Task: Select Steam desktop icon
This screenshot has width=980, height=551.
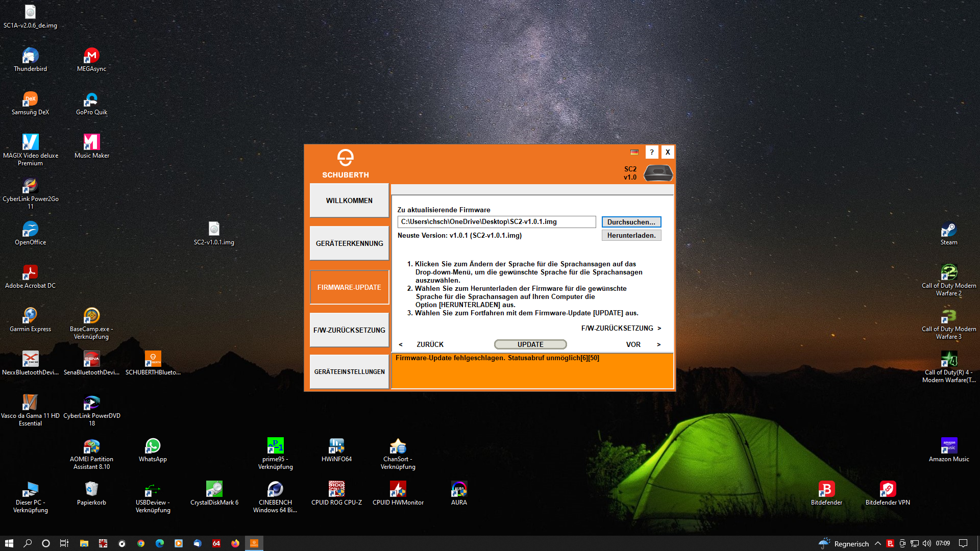Action: coord(949,233)
